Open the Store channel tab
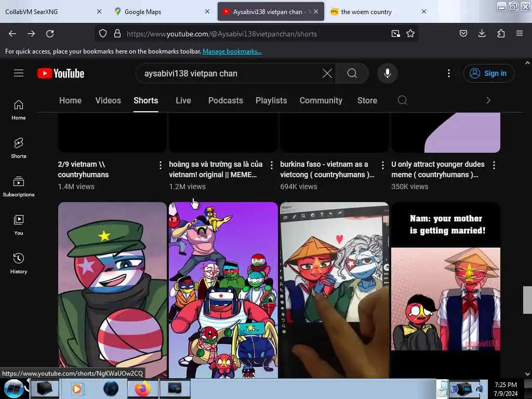 click(367, 100)
